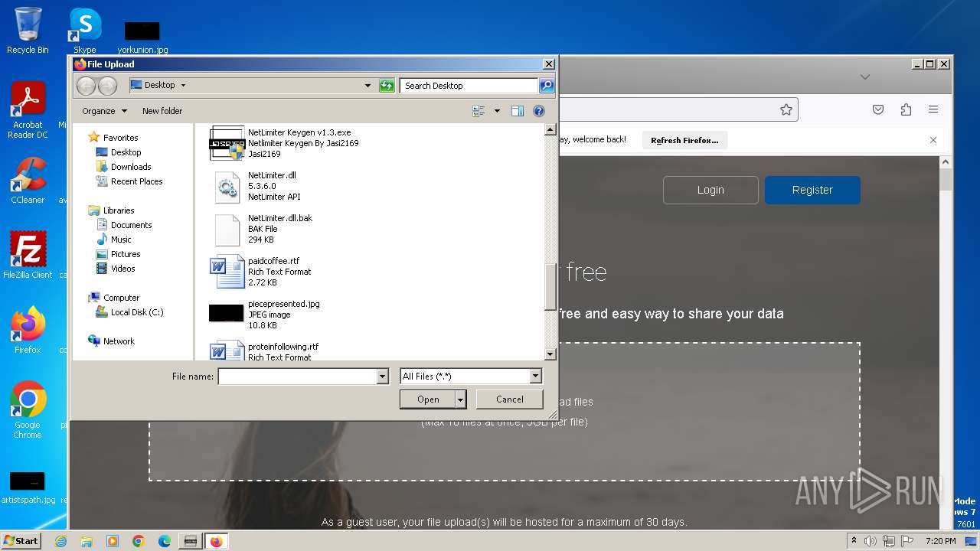Expand the Open button split arrow
The width and height of the screenshot is (980, 551).
pyautogui.click(x=461, y=399)
